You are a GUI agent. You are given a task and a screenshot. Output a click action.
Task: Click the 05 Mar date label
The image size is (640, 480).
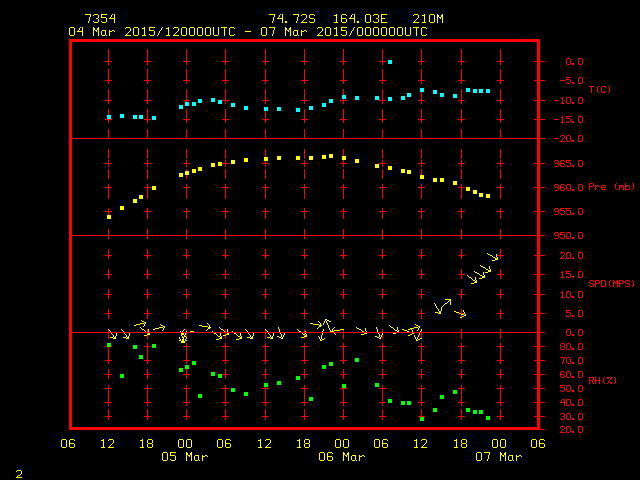[x=184, y=457]
